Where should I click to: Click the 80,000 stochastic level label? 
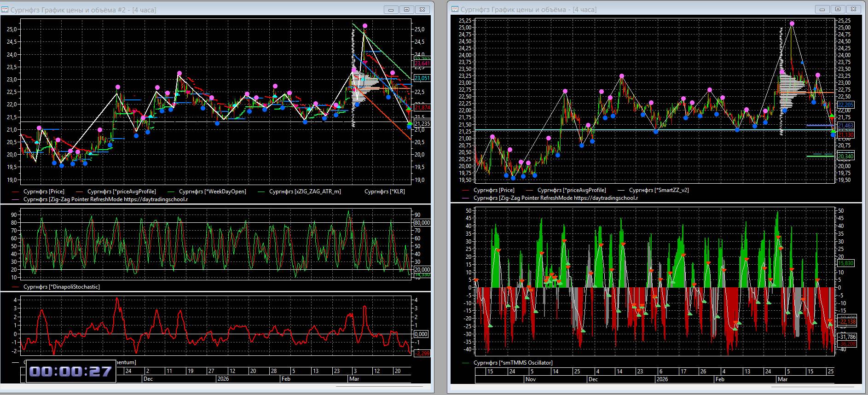tap(422, 223)
